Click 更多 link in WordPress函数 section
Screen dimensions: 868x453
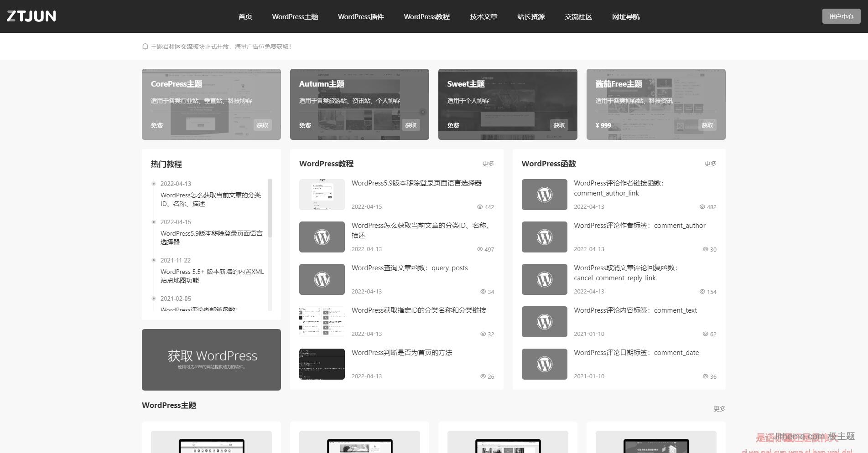[x=710, y=164]
